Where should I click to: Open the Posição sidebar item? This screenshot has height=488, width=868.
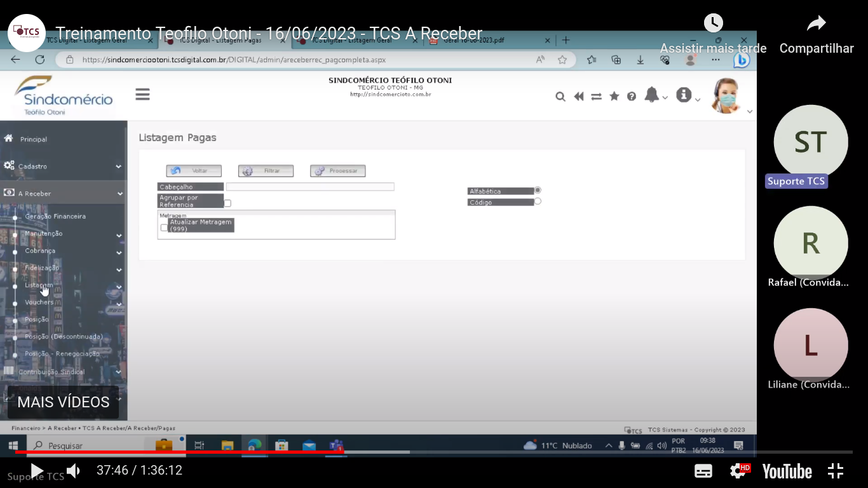pos(37,320)
